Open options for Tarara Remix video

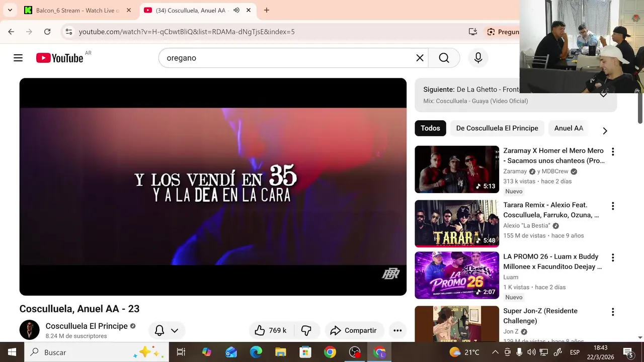pyautogui.click(x=613, y=206)
